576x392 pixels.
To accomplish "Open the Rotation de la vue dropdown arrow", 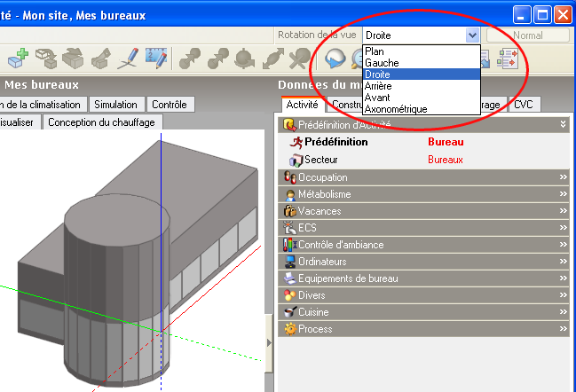I will 472,35.
